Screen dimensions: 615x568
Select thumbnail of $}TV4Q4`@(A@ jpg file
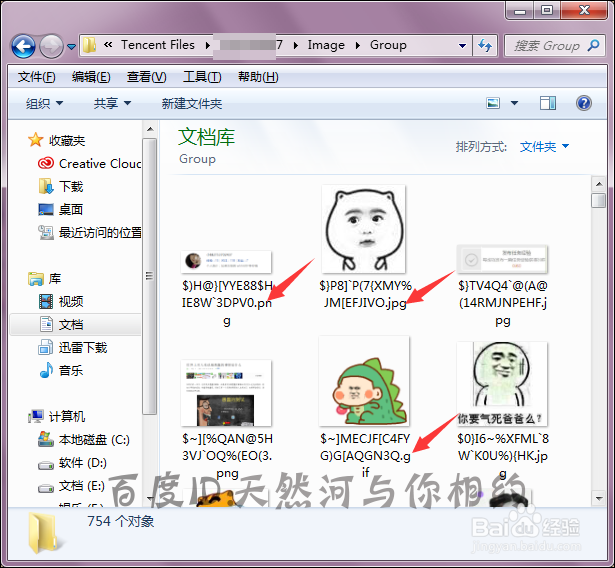502,259
